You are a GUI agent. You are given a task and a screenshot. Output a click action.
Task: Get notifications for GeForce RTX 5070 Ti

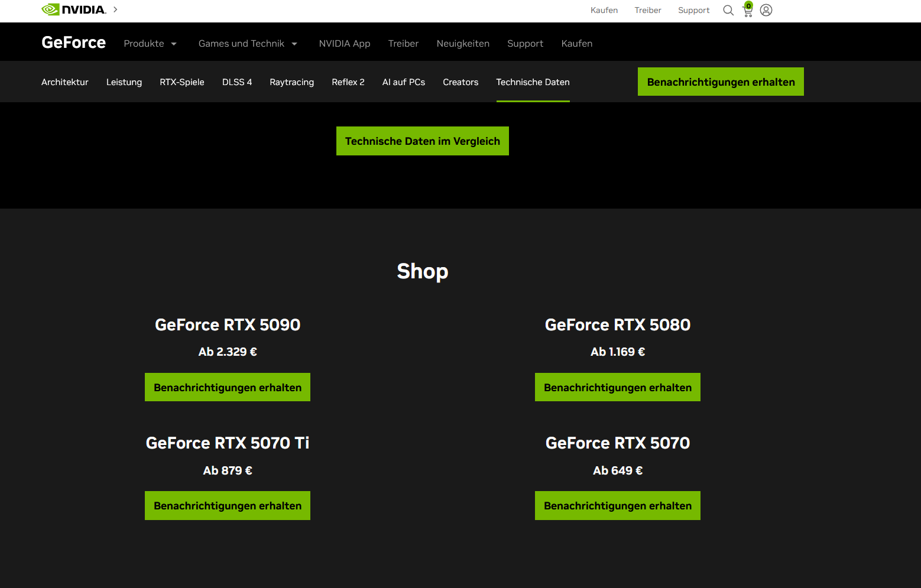click(x=228, y=505)
